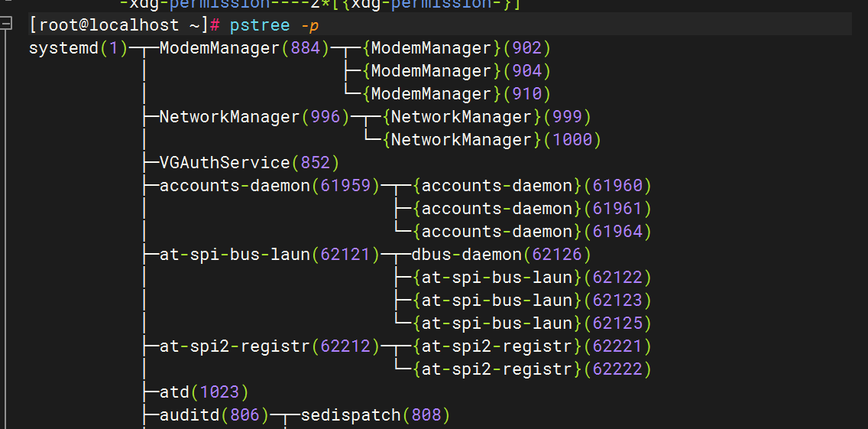Click the systemd(1) root process

(x=78, y=49)
